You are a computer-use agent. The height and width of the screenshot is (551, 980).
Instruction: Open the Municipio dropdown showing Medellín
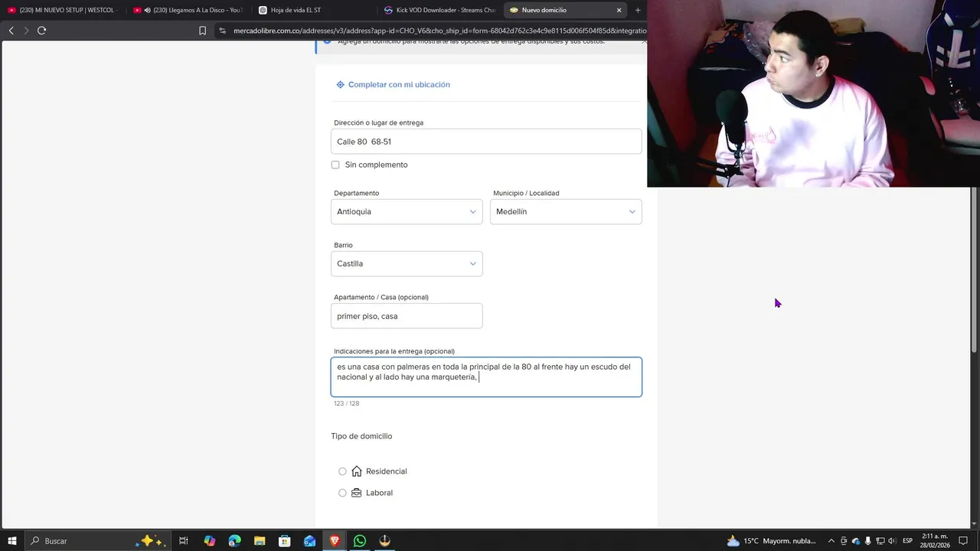pyautogui.click(x=566, y=212)
